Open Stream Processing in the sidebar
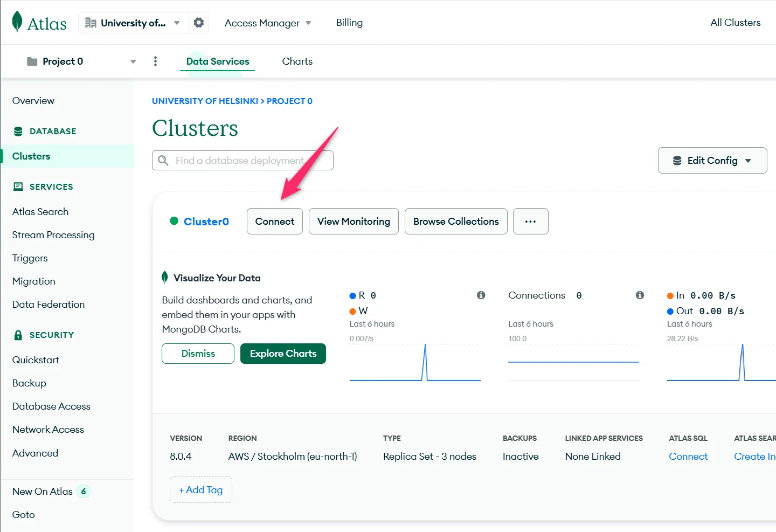This screenshot has height=532, width=776. point(53,235)
